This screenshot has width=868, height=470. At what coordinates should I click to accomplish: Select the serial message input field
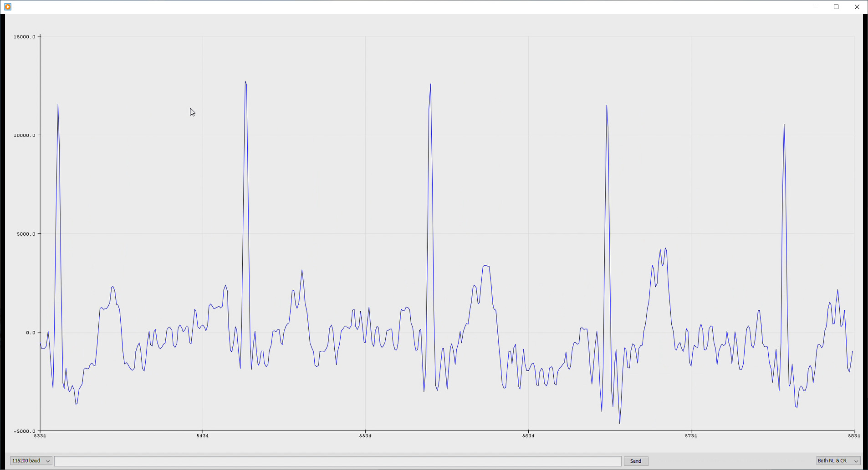[x=338, y=460]
